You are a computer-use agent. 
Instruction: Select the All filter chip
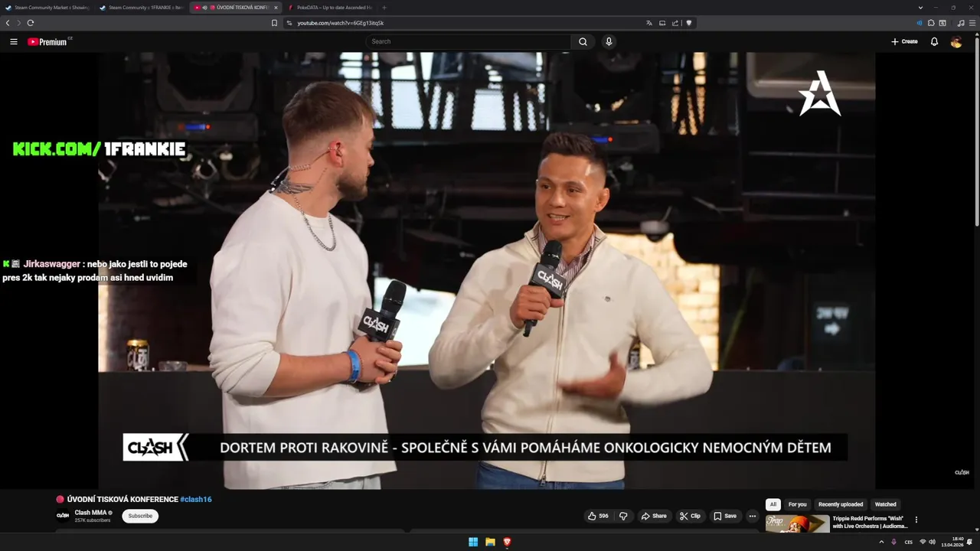click(x=773, y=504)
